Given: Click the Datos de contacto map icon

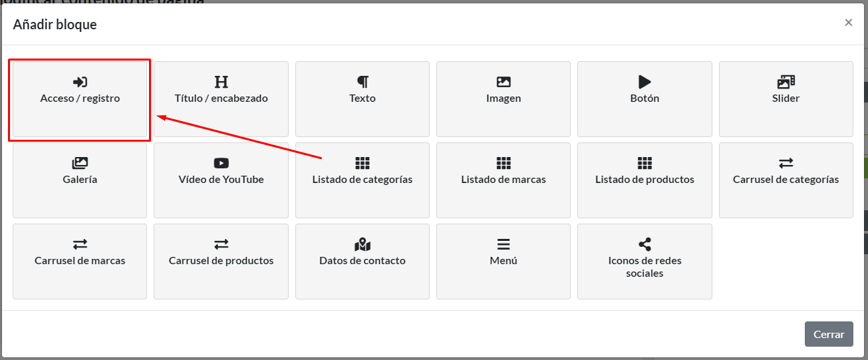Looking at the screenshot, I should (362, 244).
